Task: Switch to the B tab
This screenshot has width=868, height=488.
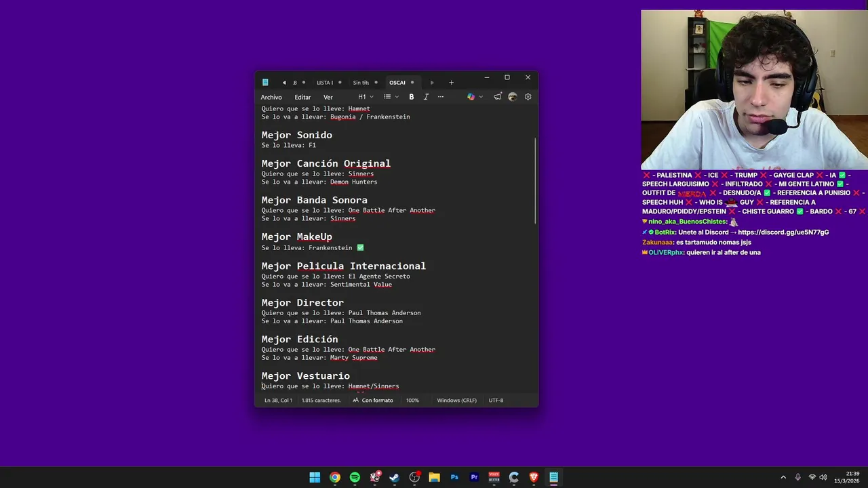Action: point(298,83)
